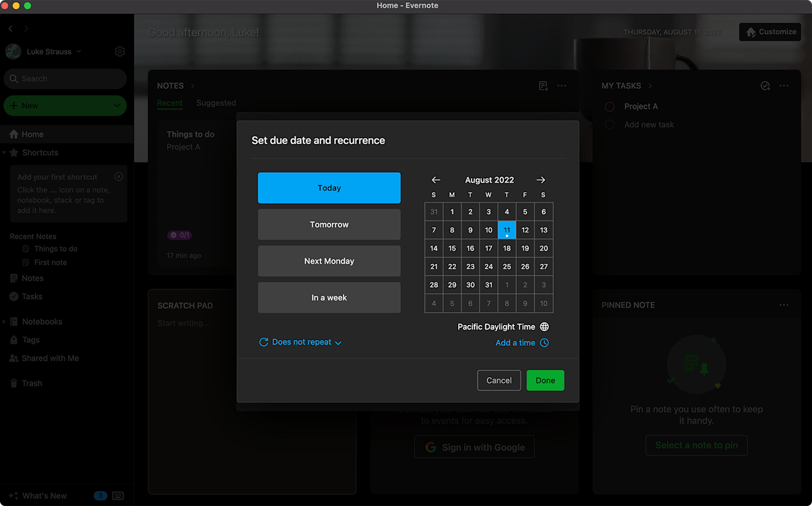Image resolution: width=812 pixels, height=506 pixels.
Task: Open the Things to do note card
Action: point(197,194)
